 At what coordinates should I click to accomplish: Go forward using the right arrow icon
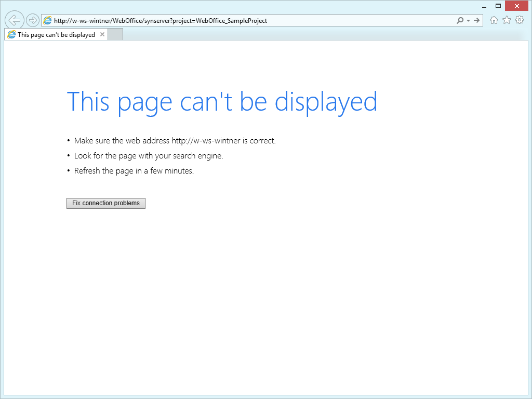[x=32, y=20]
